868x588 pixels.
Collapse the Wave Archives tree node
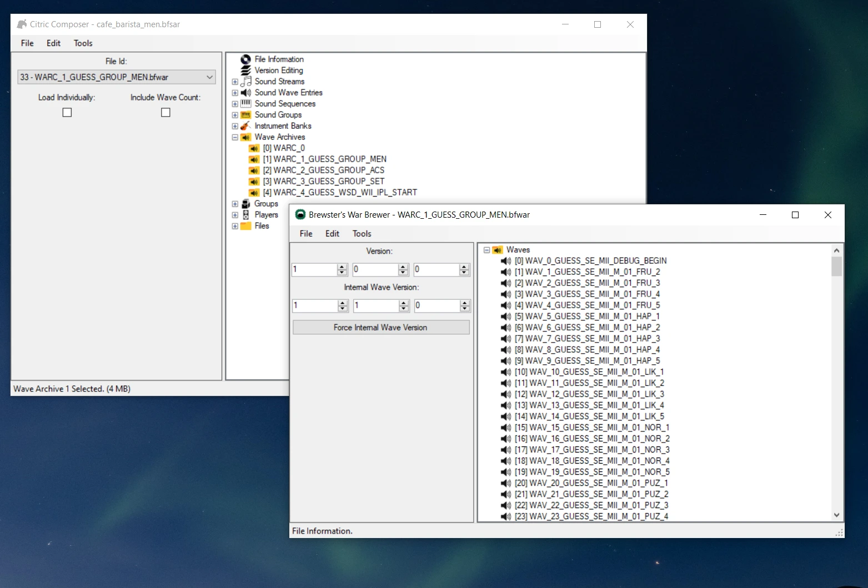click(x=235, y=137)
